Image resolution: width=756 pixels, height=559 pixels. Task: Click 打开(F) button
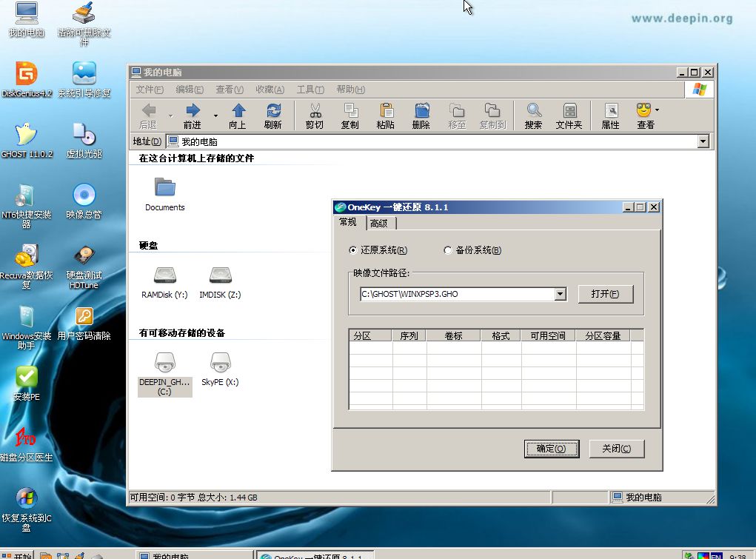606,294
